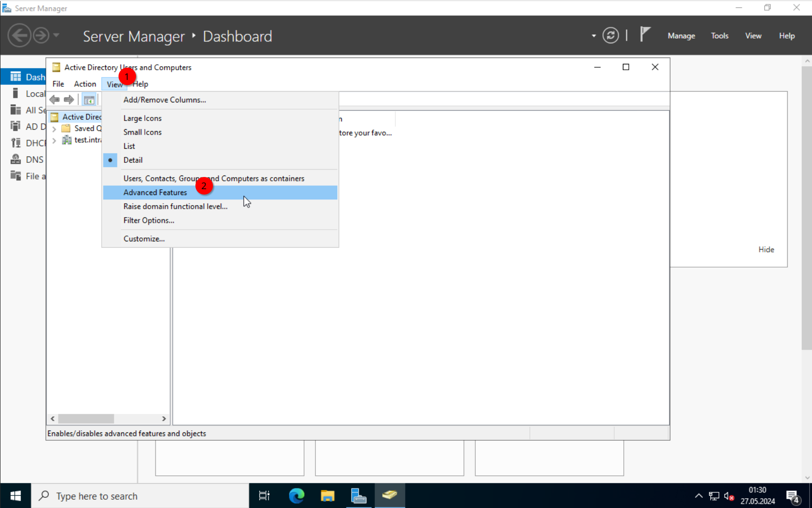Select the Local Server sidebar icon
812x508 pixels.
(x=16, y=93)
